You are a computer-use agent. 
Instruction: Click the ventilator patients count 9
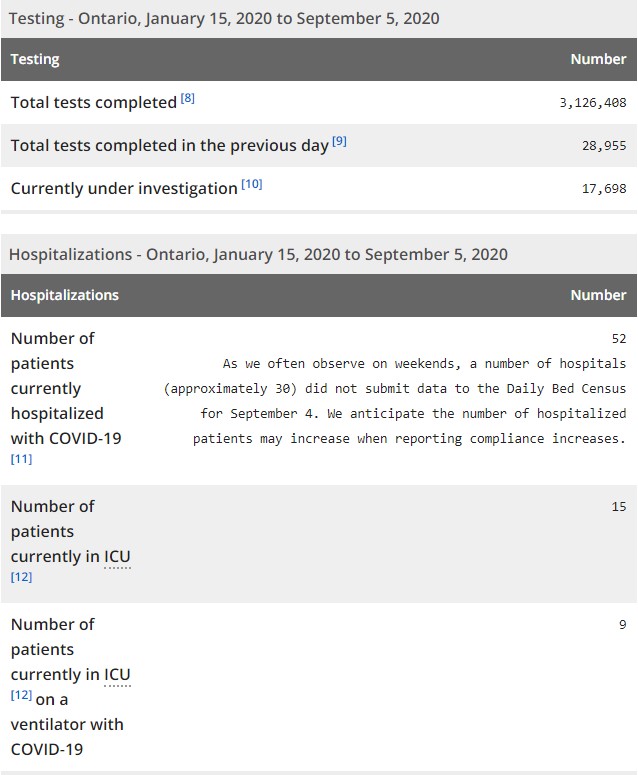(x=622, y=625)
